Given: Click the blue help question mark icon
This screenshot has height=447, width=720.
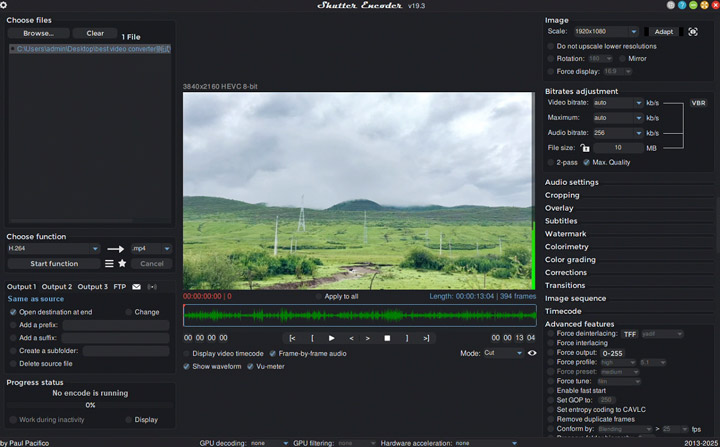Looking at the screenshot, I should (x=681, y=5).
